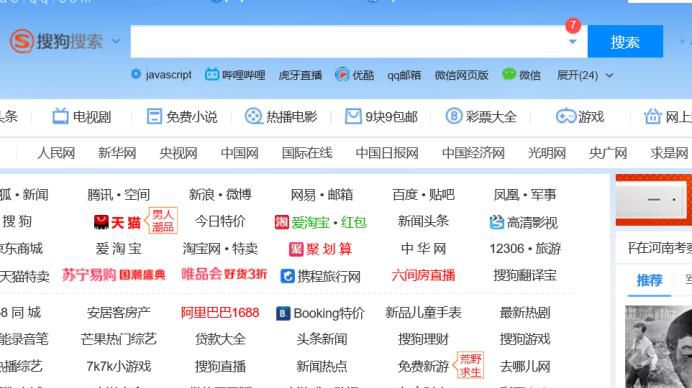The height and width of the screenshot is (388, 692).
Task: Click the 电视剧 TV icon
Action: 60,117
